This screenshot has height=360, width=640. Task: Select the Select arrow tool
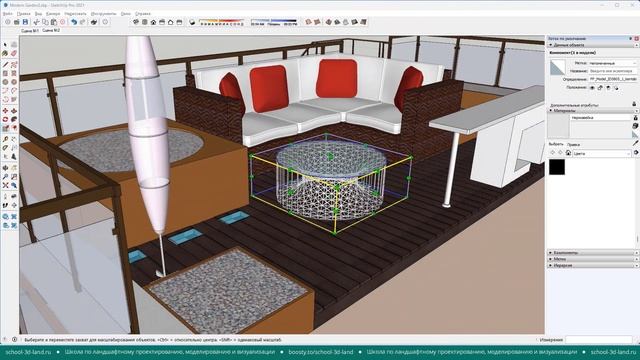coord(5,44)
